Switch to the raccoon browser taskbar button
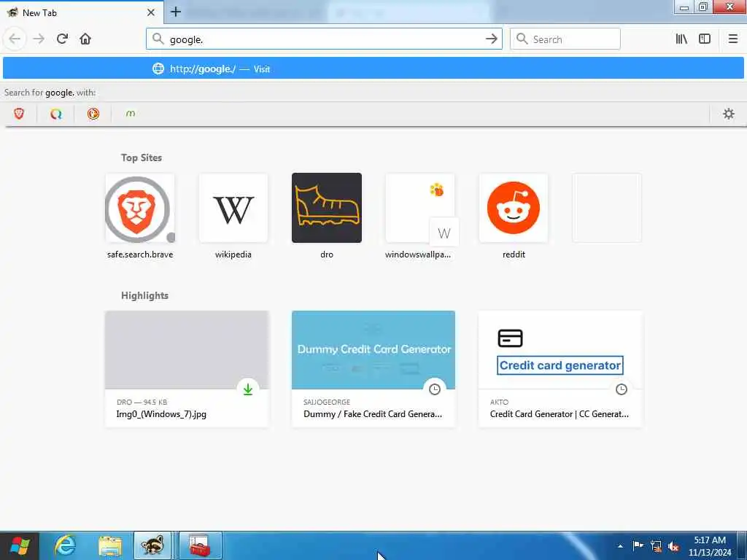The height and width of the screenshot is (560, 747). tap(152, 545)
